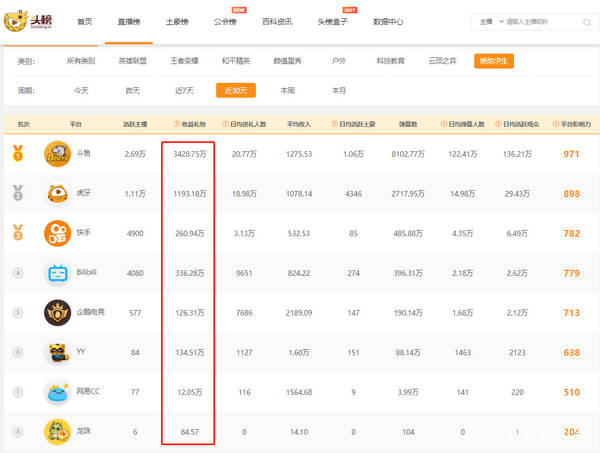The width and height of the screenshot is (600, 453).
Task: Click info icon beside 日均活跃观众 header
Action: pos(498,124)
